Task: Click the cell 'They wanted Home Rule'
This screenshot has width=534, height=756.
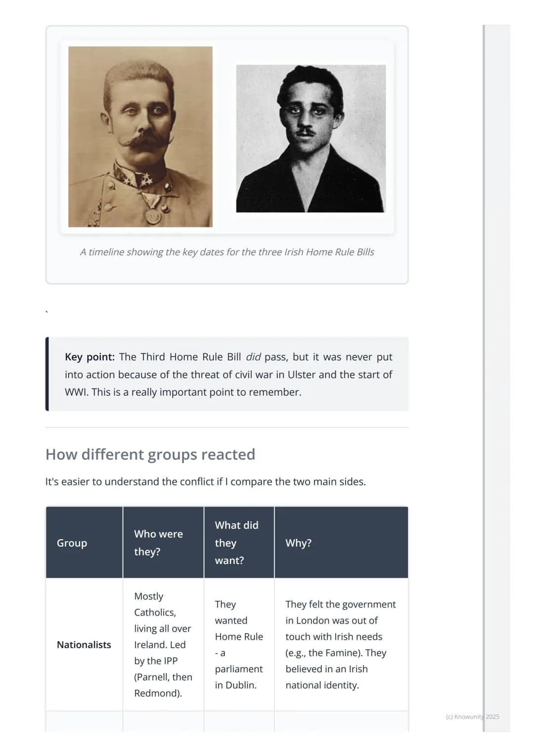Action: [x=239, y=645]
